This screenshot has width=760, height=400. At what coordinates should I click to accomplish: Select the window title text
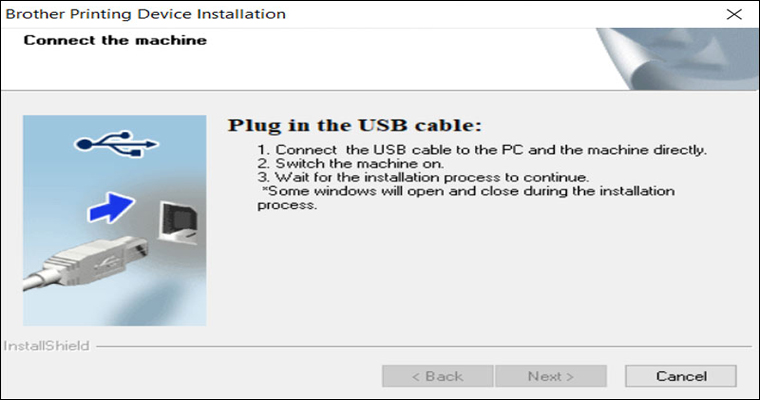pyautogui.click(x=146, y=14)
